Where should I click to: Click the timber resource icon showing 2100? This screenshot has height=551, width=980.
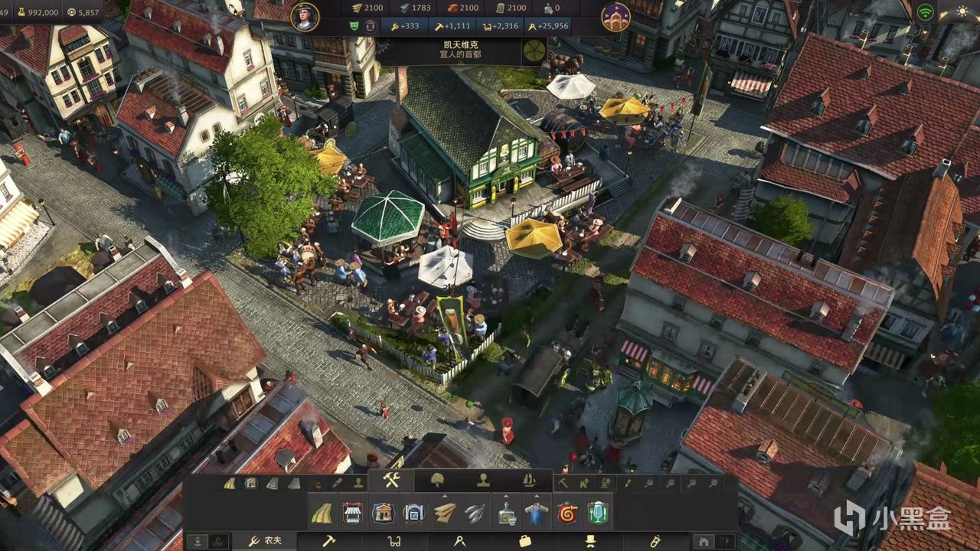coord(358,8)
